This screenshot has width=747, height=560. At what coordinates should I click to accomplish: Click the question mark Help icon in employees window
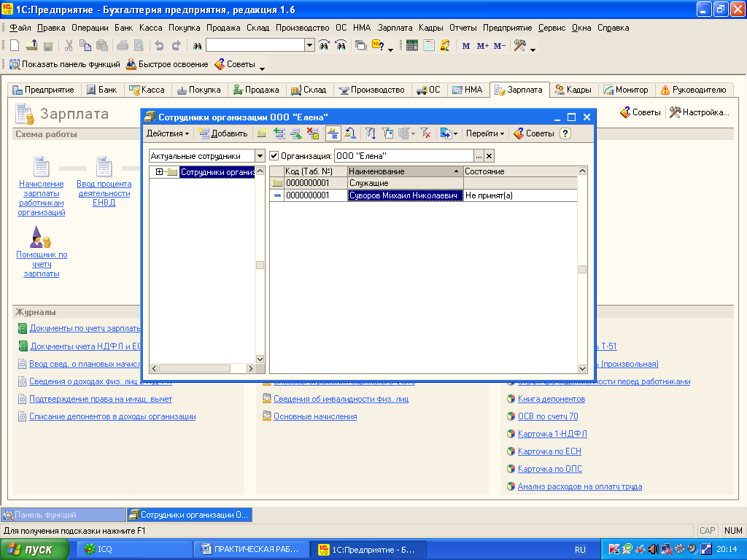pos(565,134)
